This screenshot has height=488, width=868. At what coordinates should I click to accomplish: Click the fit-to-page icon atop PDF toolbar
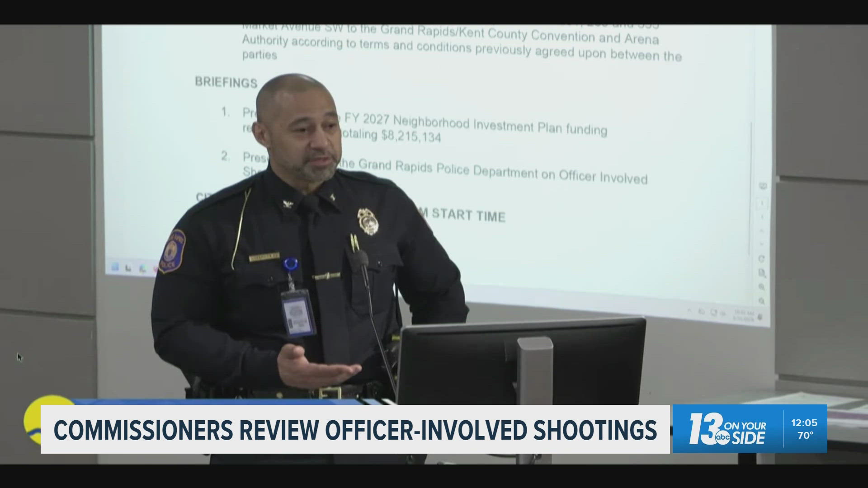(x=763, y=186)
